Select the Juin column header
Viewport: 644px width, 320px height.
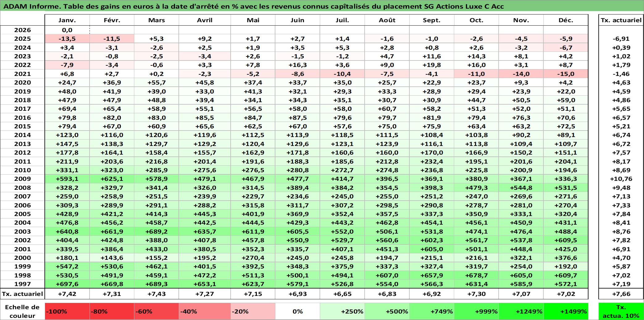point(298,20)
